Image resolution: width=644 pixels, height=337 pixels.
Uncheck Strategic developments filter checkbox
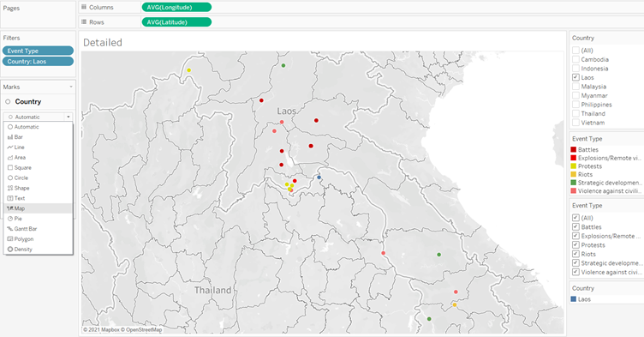pos(575,263)
